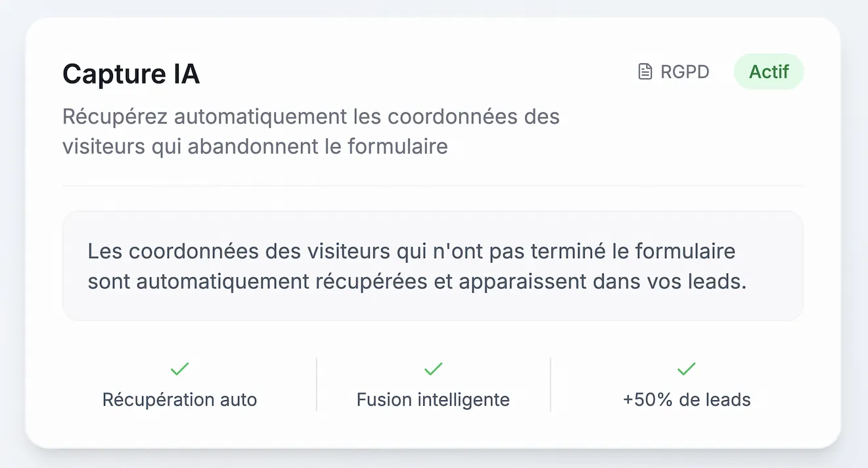Click the horizontal divider under the header
Image resolution: width=868 pixels, height=468 pixels.
pyautogui.click(x=433, y=186)
